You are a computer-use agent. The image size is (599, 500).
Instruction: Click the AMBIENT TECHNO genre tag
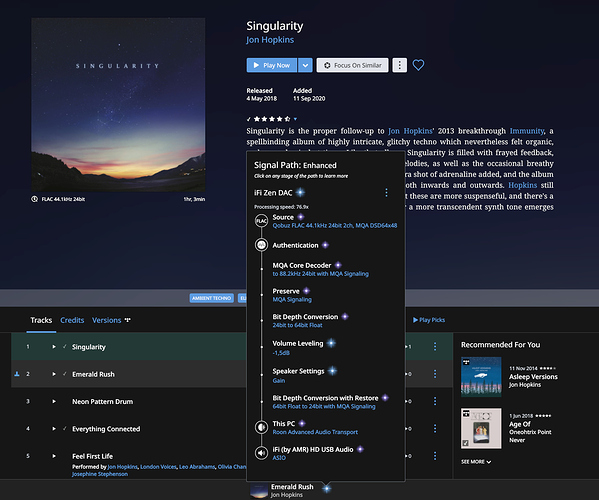coord(212,298)
